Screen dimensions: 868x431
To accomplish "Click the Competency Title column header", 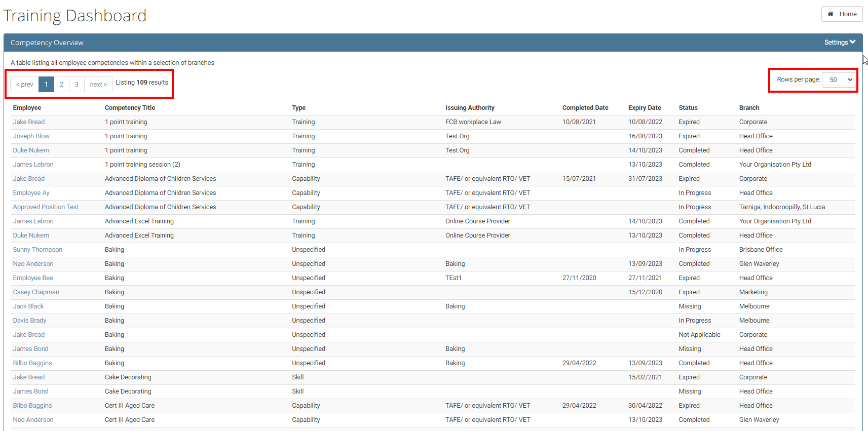I will pyautogui.click(x=130, y=108).
